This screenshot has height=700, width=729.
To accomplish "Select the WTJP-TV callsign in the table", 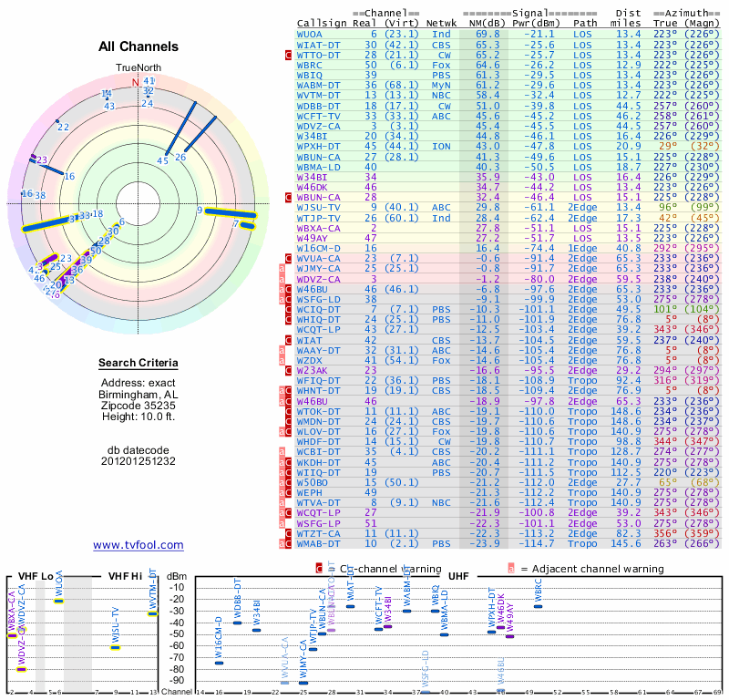I will click(x=319, y=218).
